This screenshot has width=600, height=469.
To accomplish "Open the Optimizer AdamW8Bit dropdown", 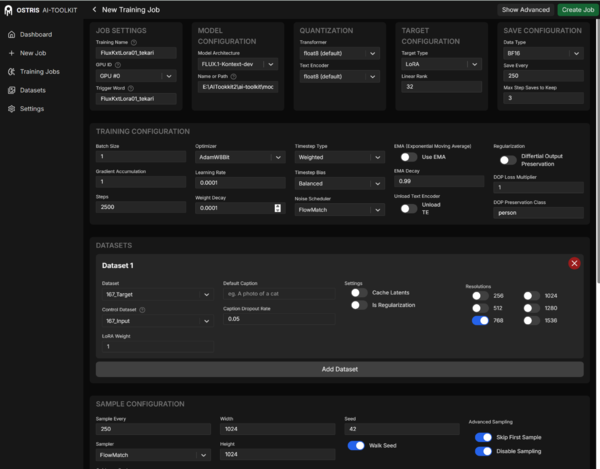I will 240,157.
